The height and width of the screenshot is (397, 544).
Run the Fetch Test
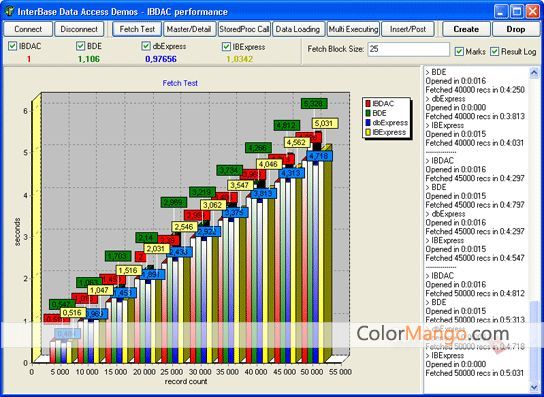[x=137, y=29]
